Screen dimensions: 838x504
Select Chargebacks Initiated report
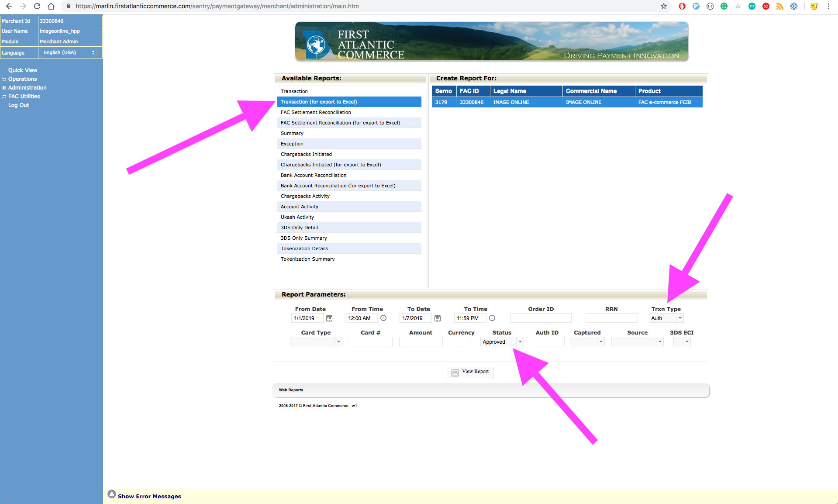tap(349, 154)
